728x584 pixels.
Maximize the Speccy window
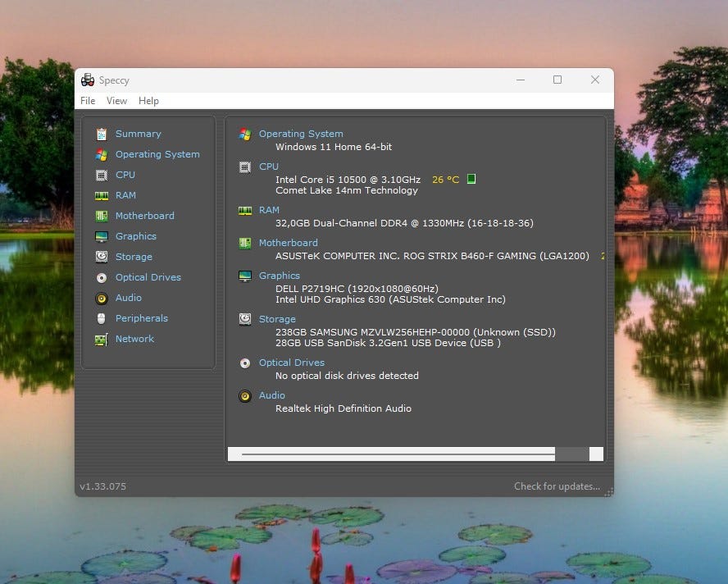click(x=557, y=80)
